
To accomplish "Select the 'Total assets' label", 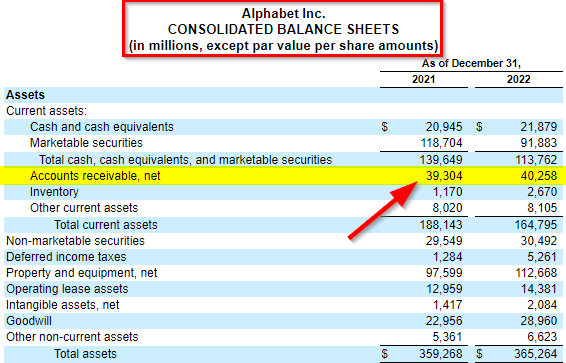I will point(86,354).
